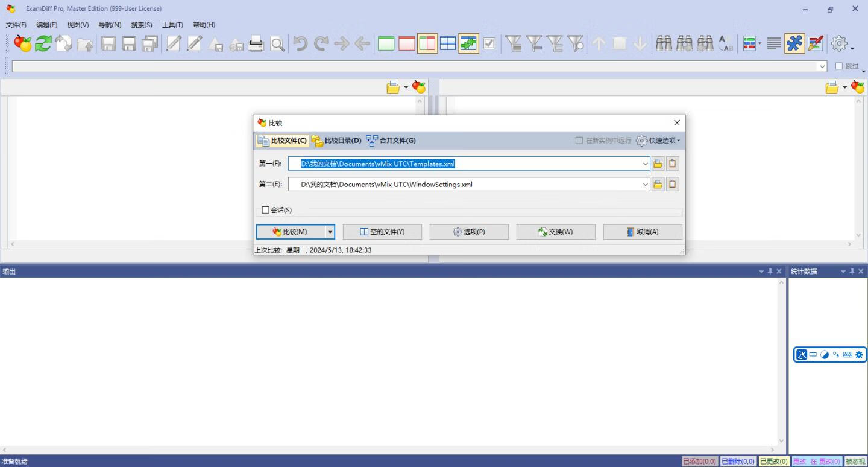Browse for second file with folder icon

658,185
